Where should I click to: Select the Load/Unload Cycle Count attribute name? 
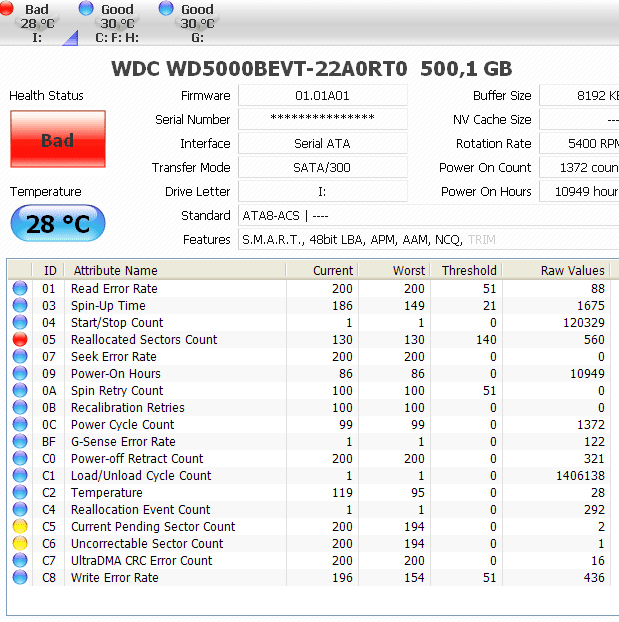(141, 476)
